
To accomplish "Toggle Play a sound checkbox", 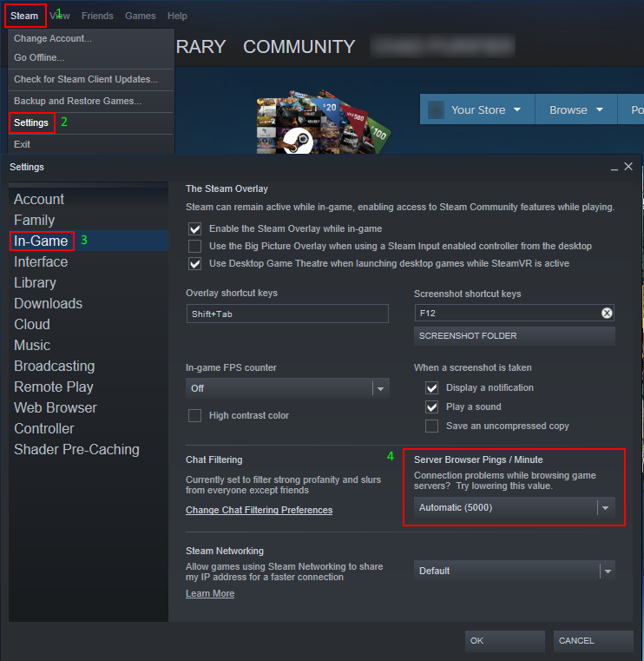I will 431,407.
